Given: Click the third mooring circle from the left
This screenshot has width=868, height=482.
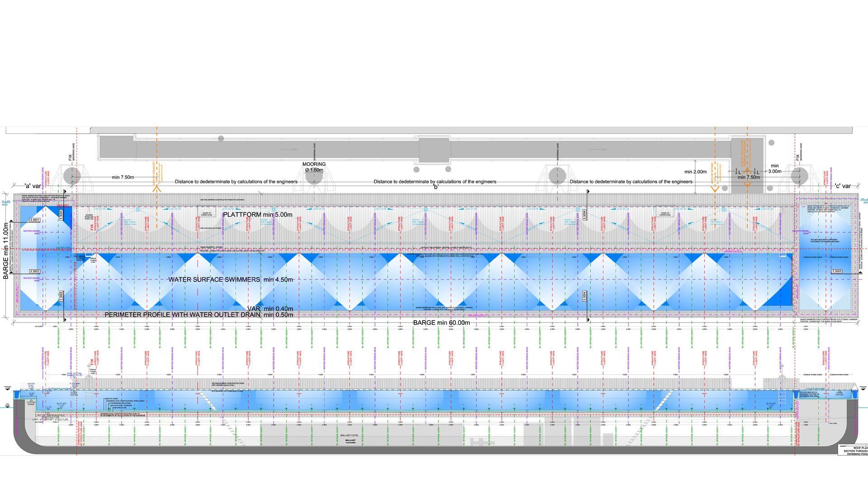Looking at the screenshot, I should (557, 176).
